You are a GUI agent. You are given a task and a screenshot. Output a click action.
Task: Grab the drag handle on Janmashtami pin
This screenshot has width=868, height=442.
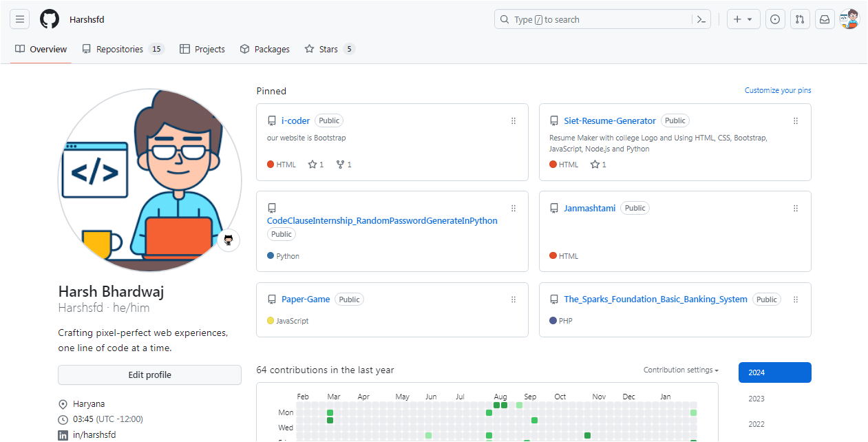coord(796,208)
